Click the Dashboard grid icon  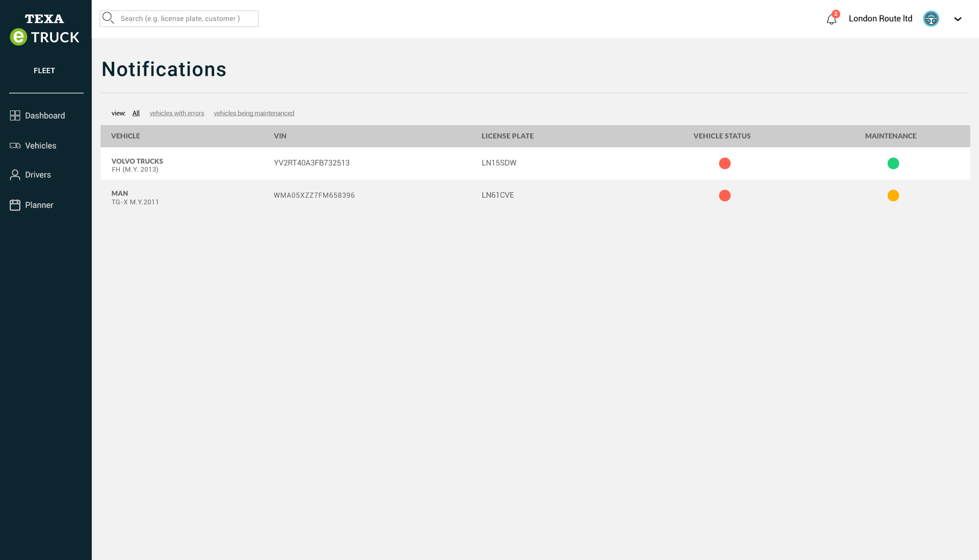15,116
